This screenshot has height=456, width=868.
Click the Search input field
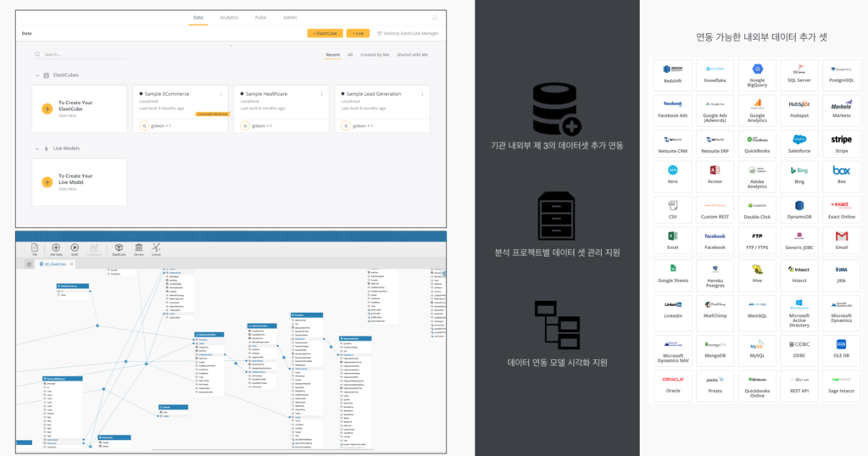pyautogui.click(x=81, y=54)
